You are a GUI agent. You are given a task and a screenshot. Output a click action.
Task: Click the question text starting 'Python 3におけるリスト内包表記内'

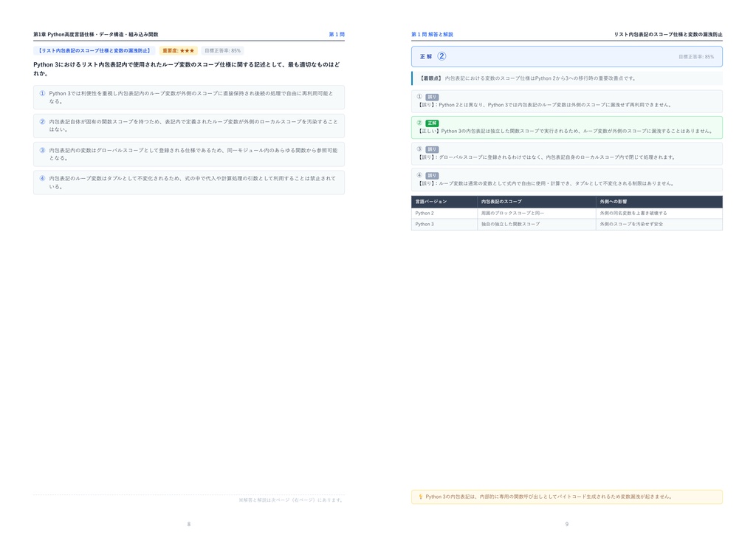coord(187,69)
